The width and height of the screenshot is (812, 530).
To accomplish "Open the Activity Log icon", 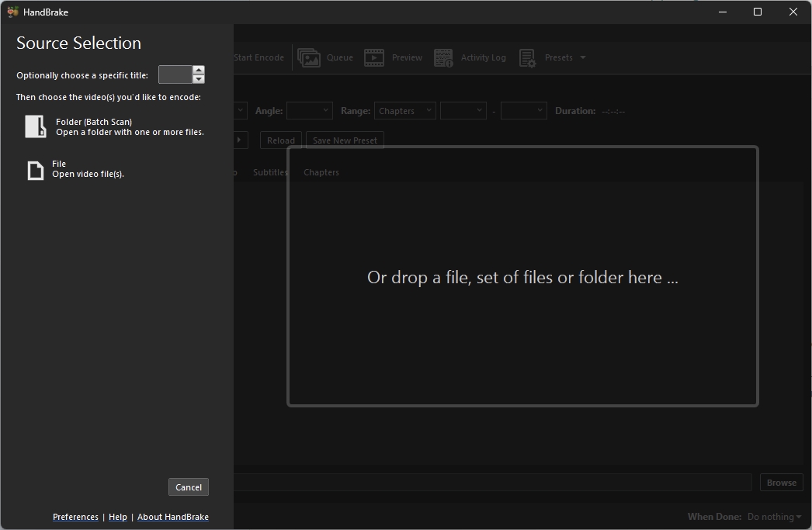I will (443, 57).
